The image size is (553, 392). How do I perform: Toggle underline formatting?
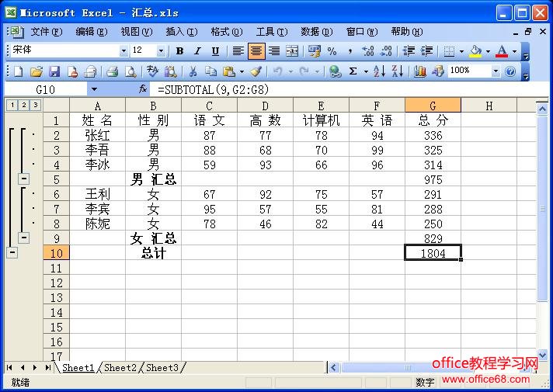pos(215,51)
